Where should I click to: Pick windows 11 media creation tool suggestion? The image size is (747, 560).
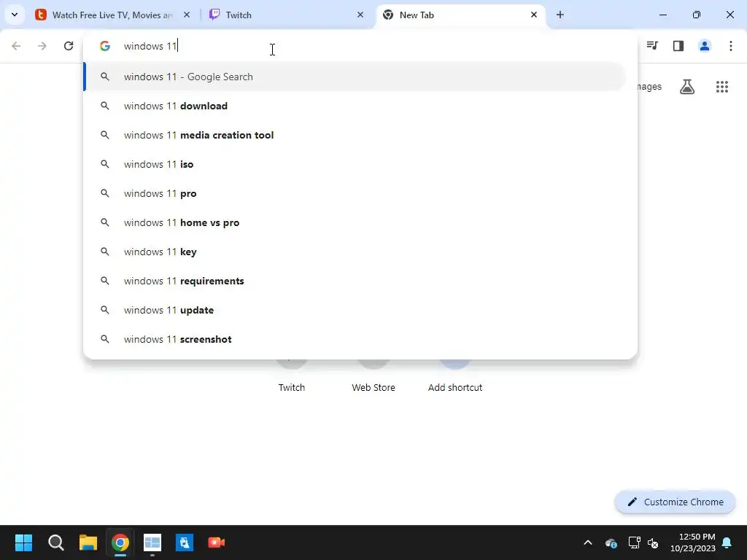(355, 135)
